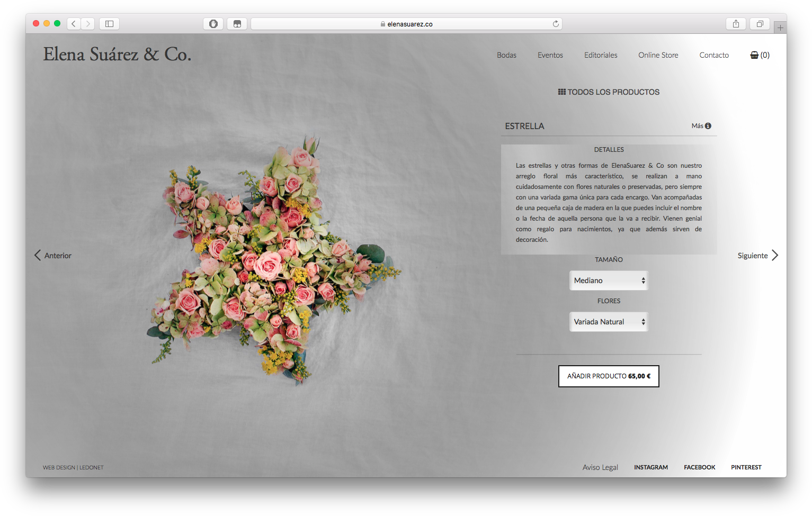
Task: Open the FLORES dropdown showing Variada Natural
Action: pyautogui.click(x=609, y=321)
